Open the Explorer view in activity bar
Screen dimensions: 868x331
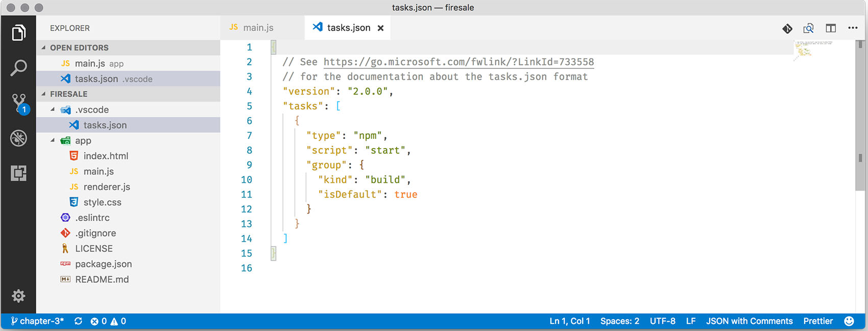coord(18,33)
